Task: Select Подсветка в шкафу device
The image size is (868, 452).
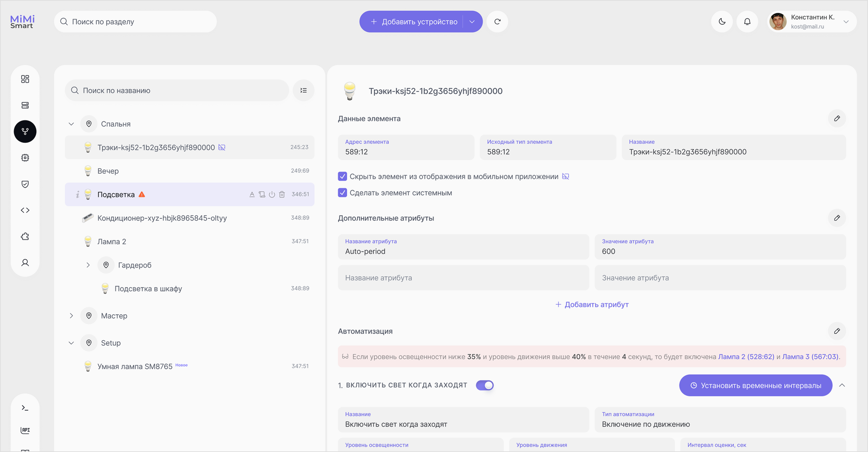Action: click(x=190, y=288)
